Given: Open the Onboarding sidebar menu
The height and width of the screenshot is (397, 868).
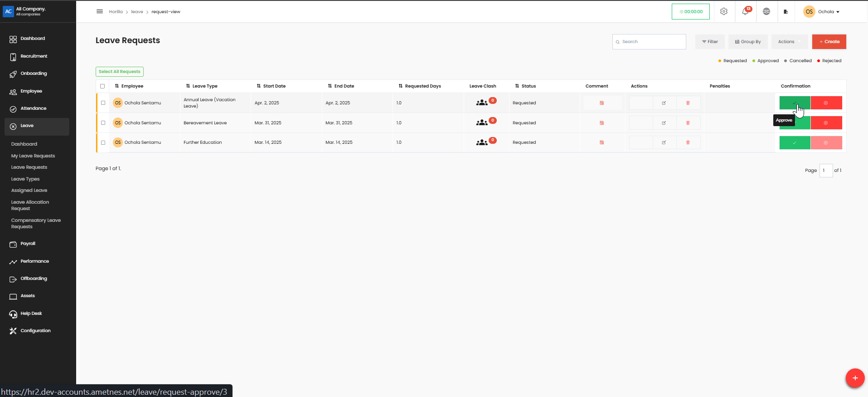Looking at the screenshot, I should coord(34,74).
